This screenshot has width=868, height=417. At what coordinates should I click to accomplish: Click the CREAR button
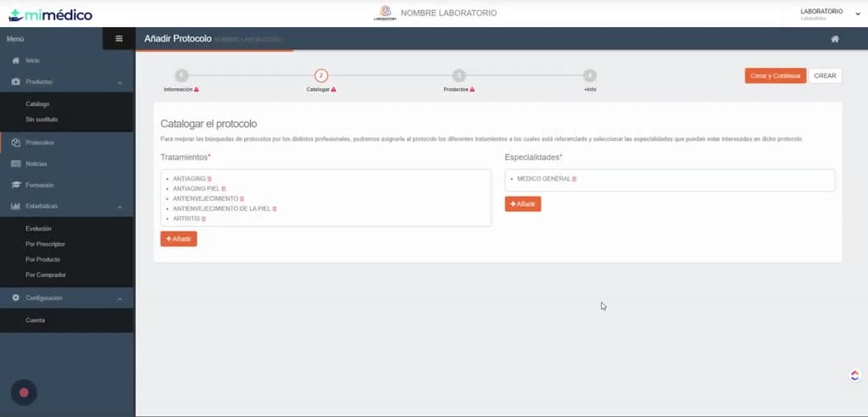coord(825,76)
